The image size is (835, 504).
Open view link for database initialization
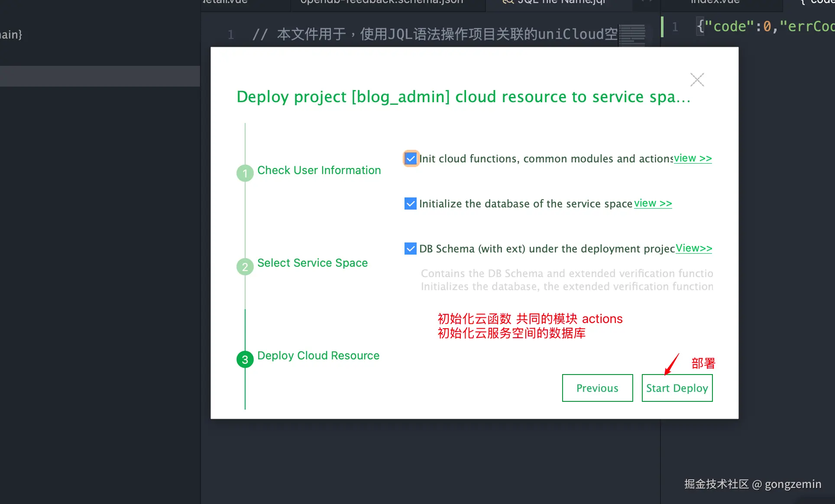pyautogui.click(x=653, y=204)
